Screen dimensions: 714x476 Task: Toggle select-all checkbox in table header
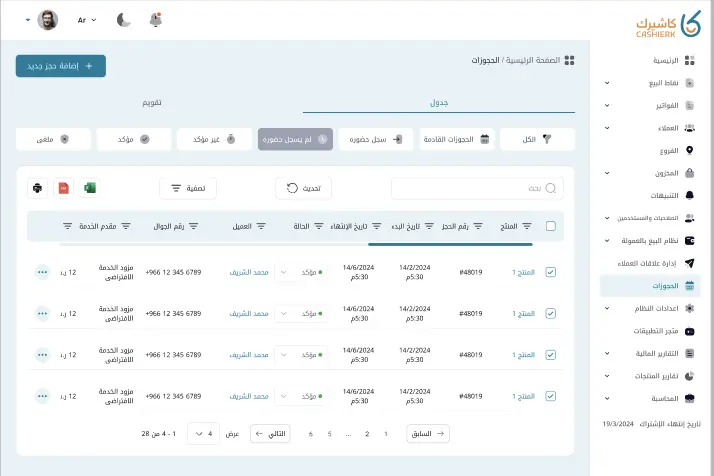551,226
